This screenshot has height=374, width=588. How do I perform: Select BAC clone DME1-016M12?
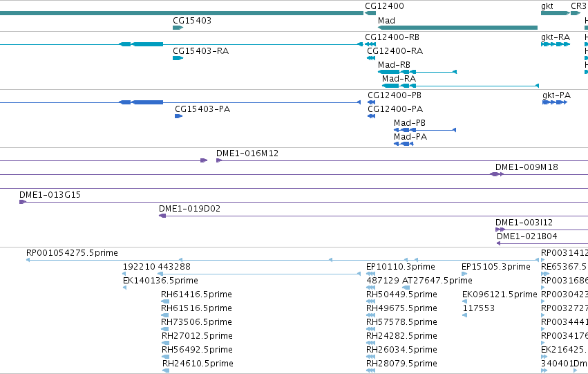(x=247, y=153)
